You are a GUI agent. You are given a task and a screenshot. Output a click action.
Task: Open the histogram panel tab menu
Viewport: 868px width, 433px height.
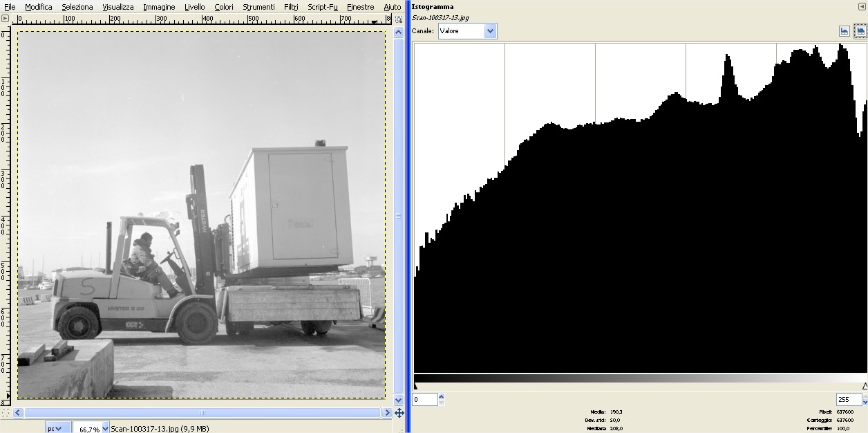861,6
